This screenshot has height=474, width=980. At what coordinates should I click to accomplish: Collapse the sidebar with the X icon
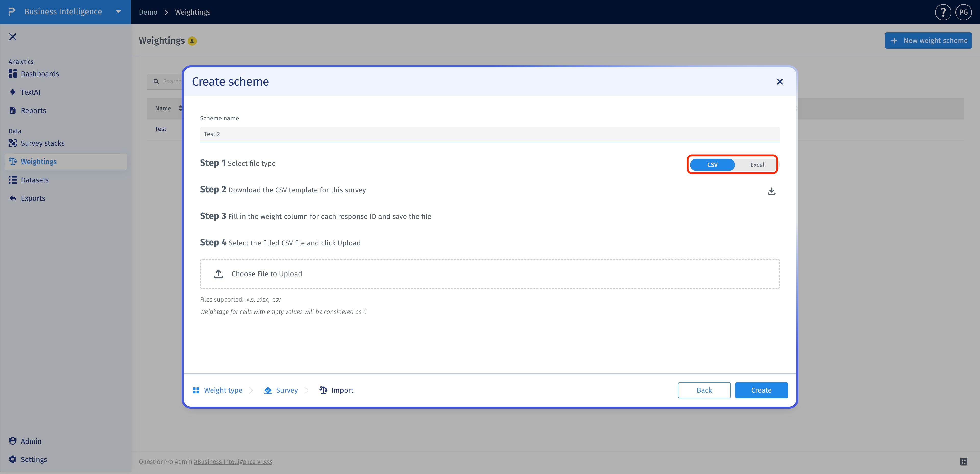click(x=13, y=37)
